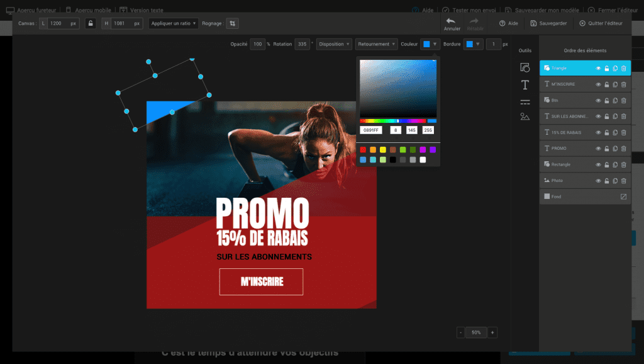Hide the PROMO layer

pos(599,149)
